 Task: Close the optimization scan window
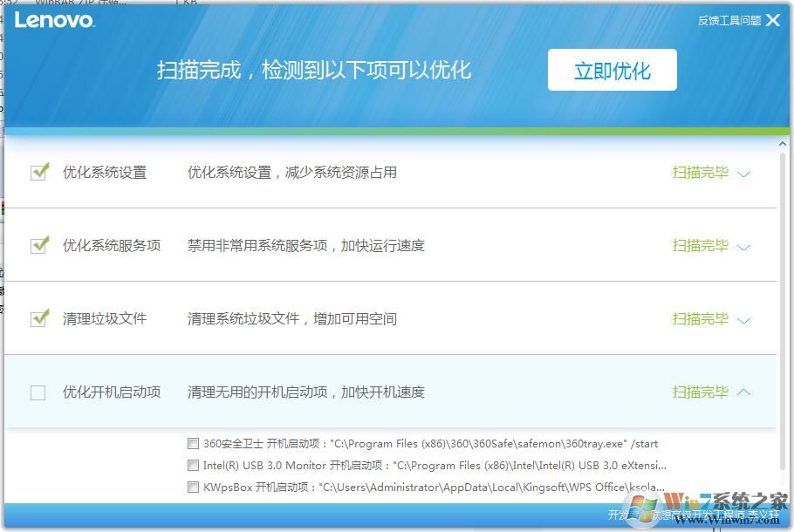(x=773, y=19)
